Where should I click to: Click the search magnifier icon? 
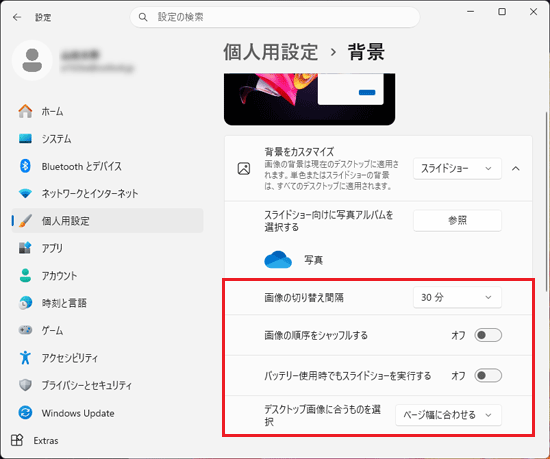[143, 17]
